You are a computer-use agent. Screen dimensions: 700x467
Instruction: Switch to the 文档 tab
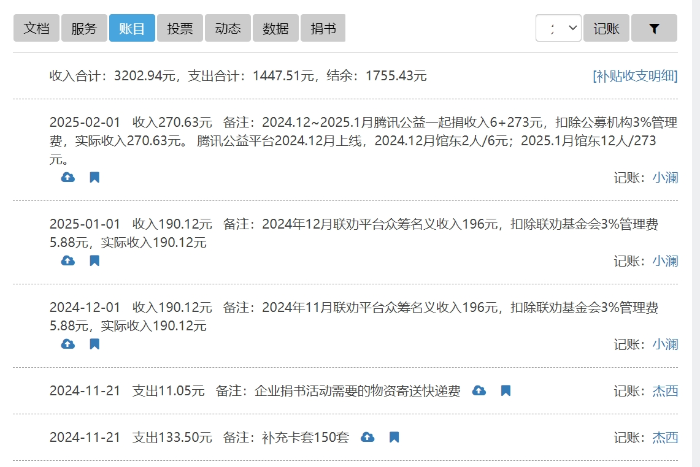pyautogui.click(x=36, y=29)
